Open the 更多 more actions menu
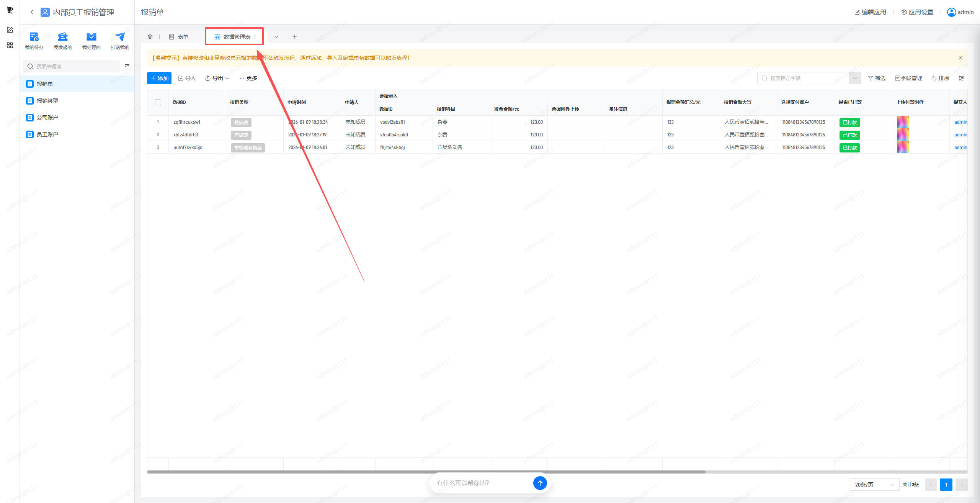Viewport: 980px width, 503px height. [248, 78]
